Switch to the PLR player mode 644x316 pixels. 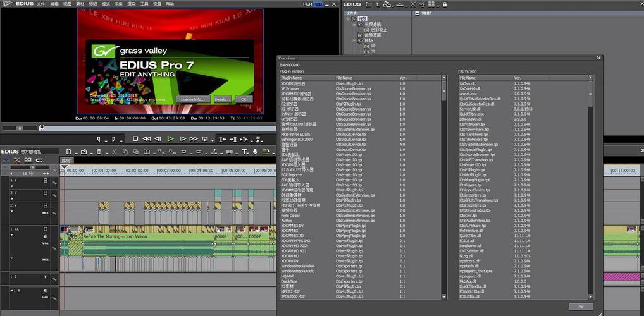[308, 4]
